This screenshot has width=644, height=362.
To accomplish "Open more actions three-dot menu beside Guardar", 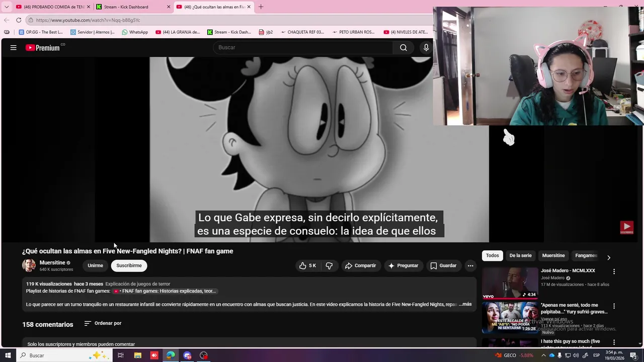I will pyautogui.click(x=470, y=265).
